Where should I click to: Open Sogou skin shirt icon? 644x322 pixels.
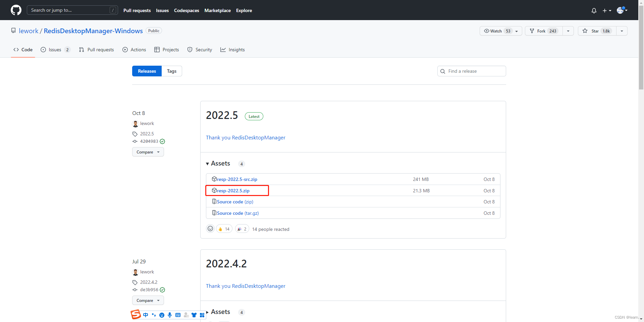click(x=194, y=315)
